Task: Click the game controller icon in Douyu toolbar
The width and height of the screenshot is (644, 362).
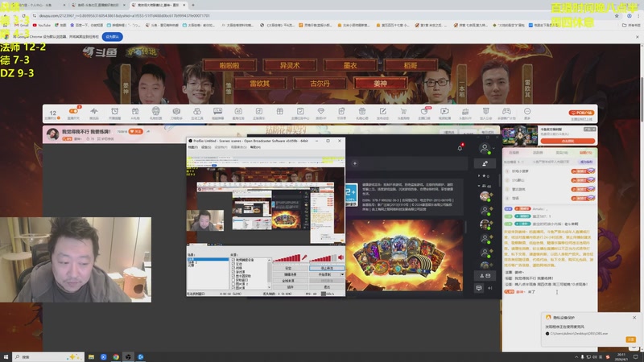Action: pos(506,111)
